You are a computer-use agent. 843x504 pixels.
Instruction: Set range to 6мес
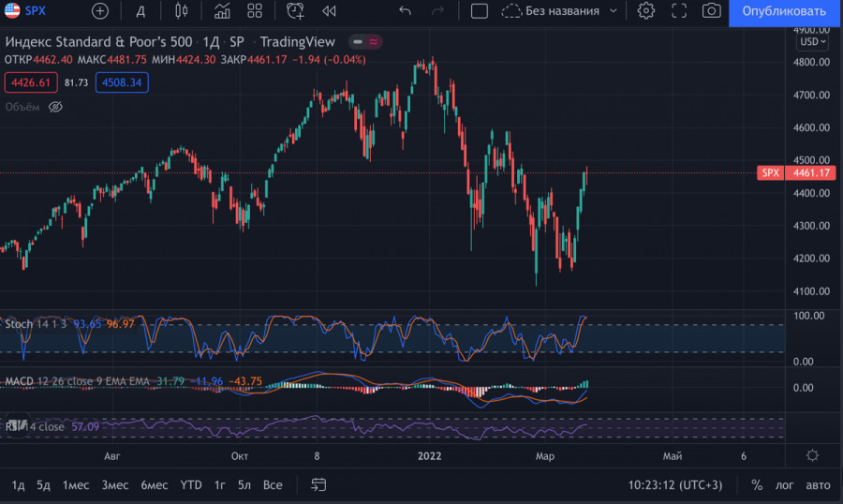[155, 485]
